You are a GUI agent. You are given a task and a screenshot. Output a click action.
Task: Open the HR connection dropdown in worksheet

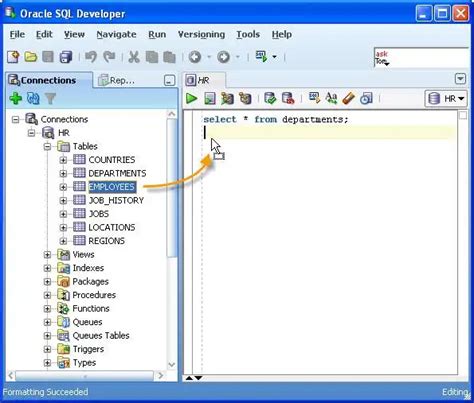[446, 99]
